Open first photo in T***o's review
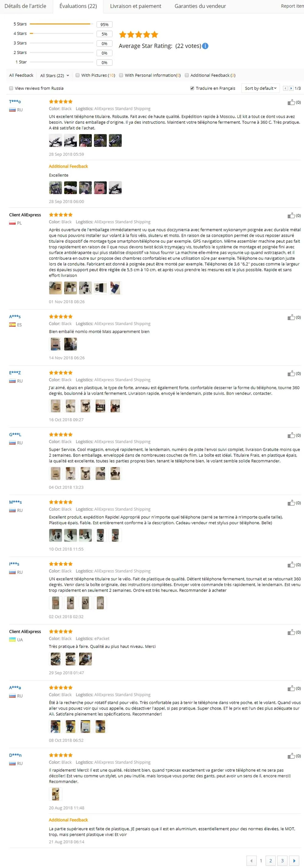Image resolution: width=304 pixels, height=868 pixels. coord(55,141)
